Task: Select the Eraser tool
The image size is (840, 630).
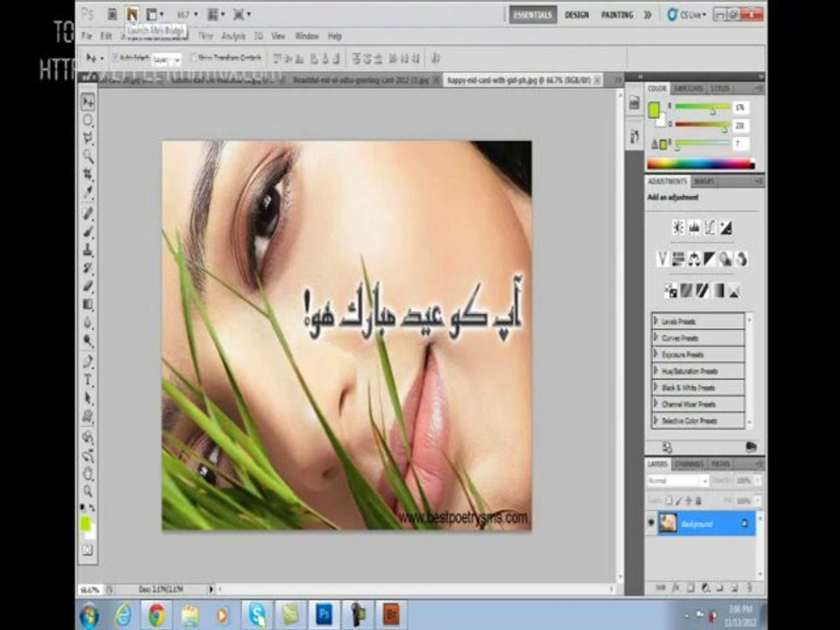Action: [x=87, y=286]
